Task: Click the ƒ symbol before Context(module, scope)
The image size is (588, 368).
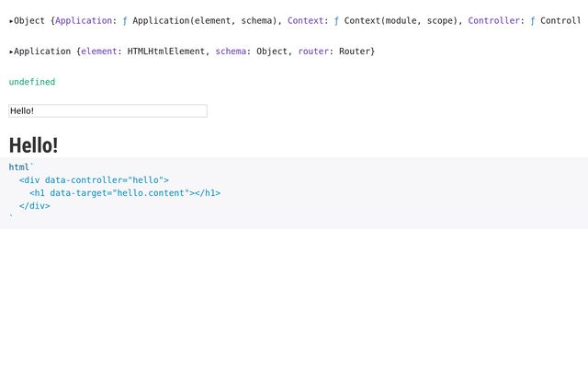Action: [336, 20]
